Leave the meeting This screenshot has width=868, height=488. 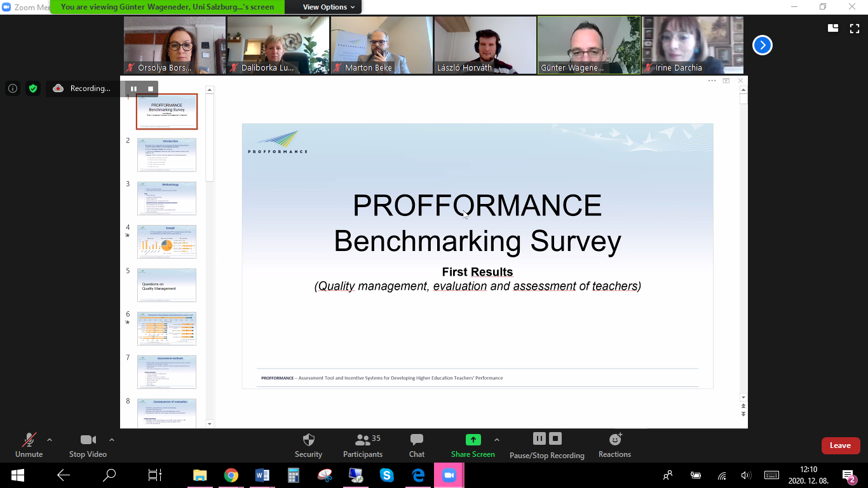840,445
